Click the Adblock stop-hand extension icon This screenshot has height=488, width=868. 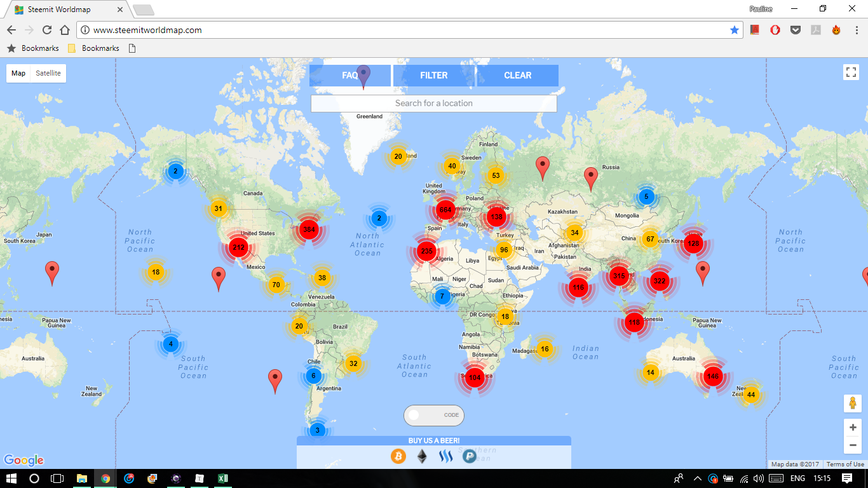point(775,30)
